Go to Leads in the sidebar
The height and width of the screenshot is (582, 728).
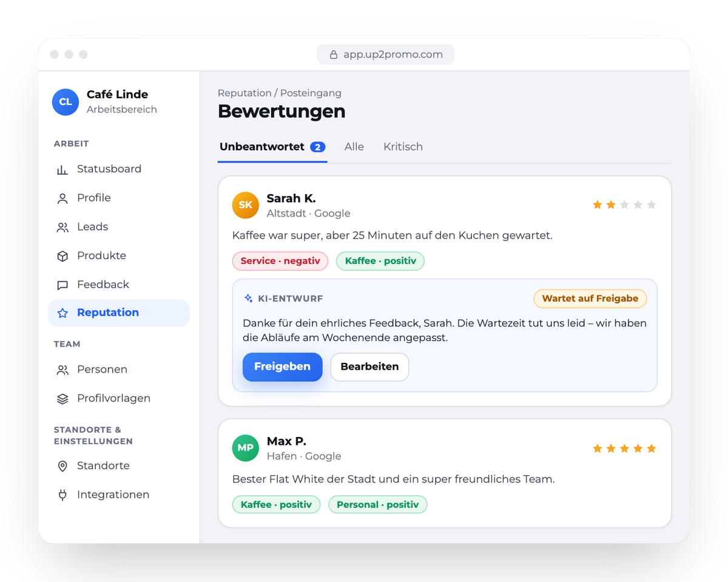click(x=119, y=227)
